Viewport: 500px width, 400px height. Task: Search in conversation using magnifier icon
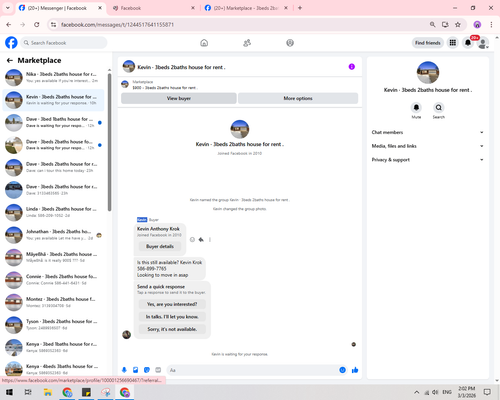[439, 107]
